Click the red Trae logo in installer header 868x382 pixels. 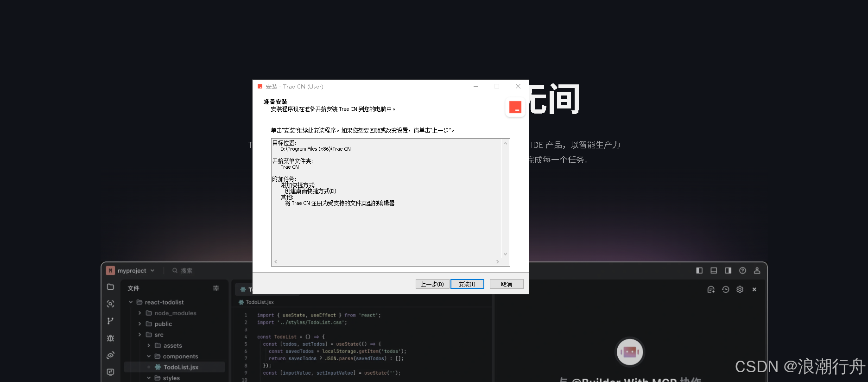(515, 107)
